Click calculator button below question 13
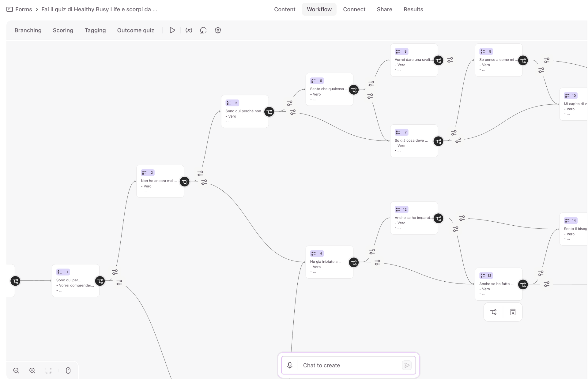 (x=513, y=312)
